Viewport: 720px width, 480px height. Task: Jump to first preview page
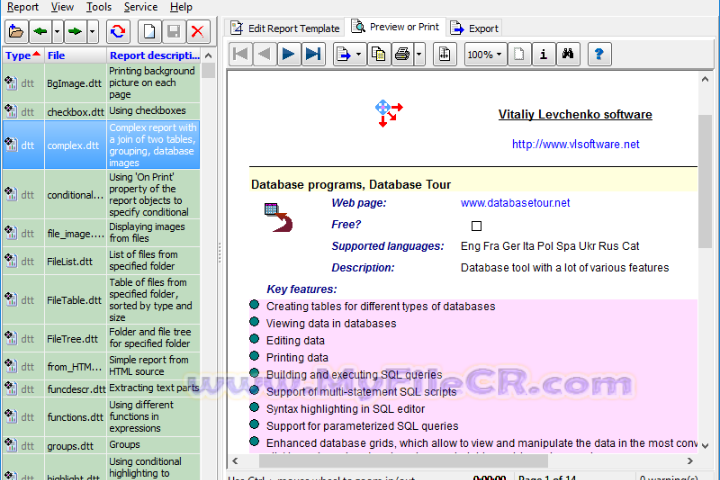241,54
